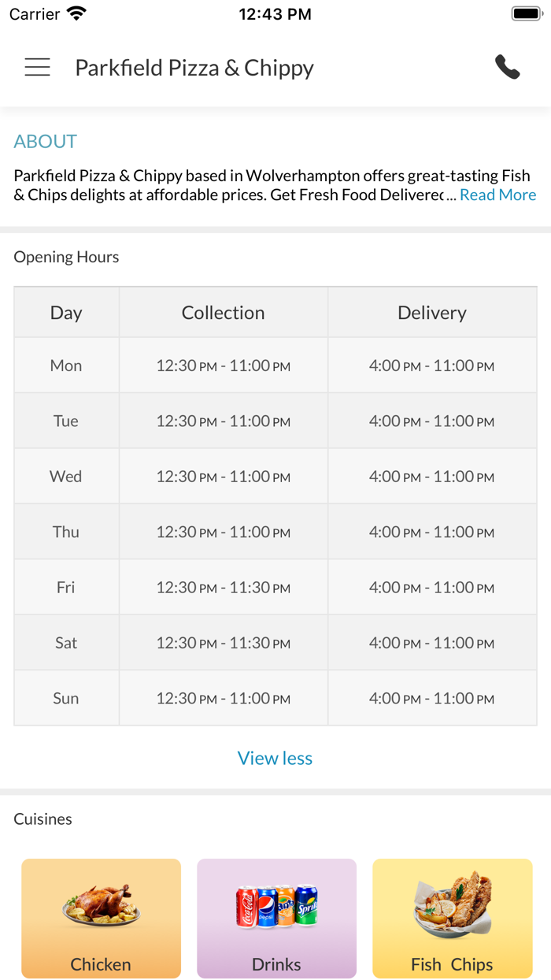Open the hamburger navigation menu
Screen dimensions: 551x980
click(37, 68)
